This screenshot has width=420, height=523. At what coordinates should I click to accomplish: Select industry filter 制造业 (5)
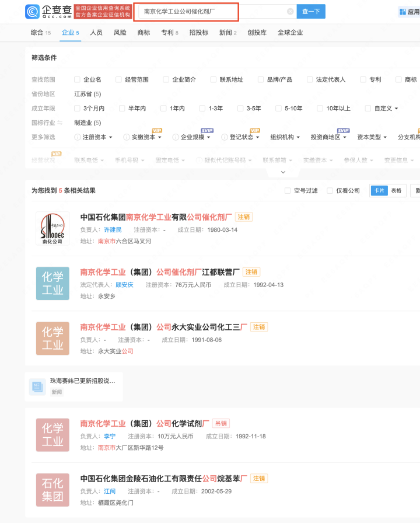tap(87, 123)
